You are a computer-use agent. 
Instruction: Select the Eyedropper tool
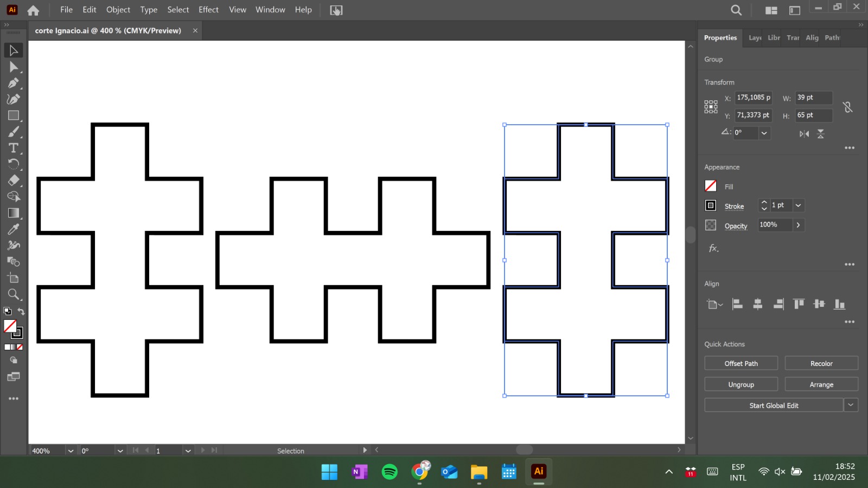[x=14, y=229]
